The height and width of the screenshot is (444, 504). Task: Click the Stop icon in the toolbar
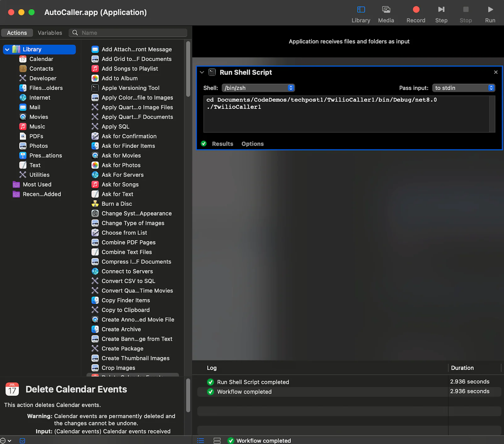coord(466,9)
